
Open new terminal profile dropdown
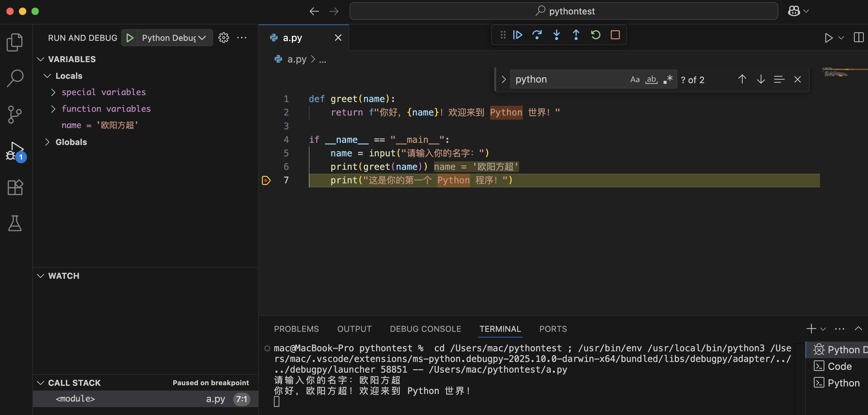823,329
